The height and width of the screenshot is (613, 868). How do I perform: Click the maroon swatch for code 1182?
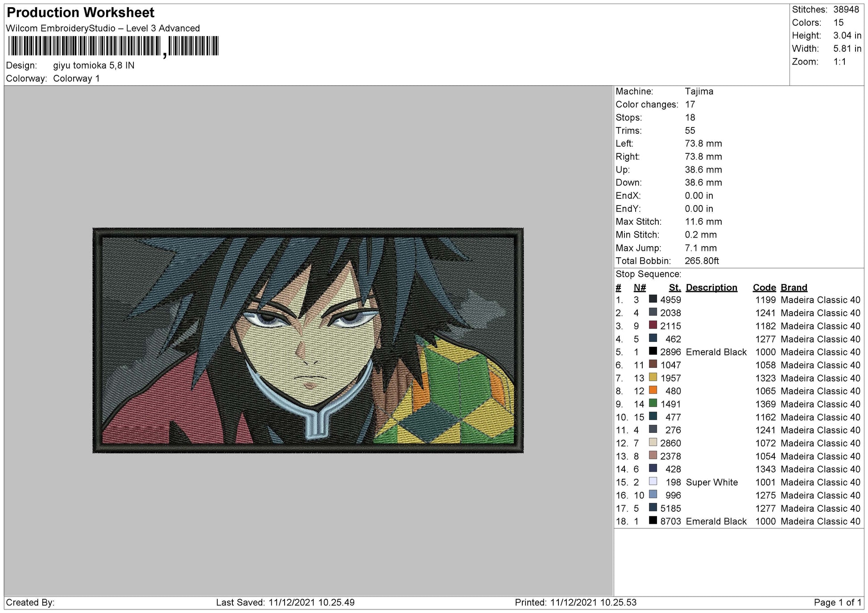pyautogui.click(x=653, y=325)
